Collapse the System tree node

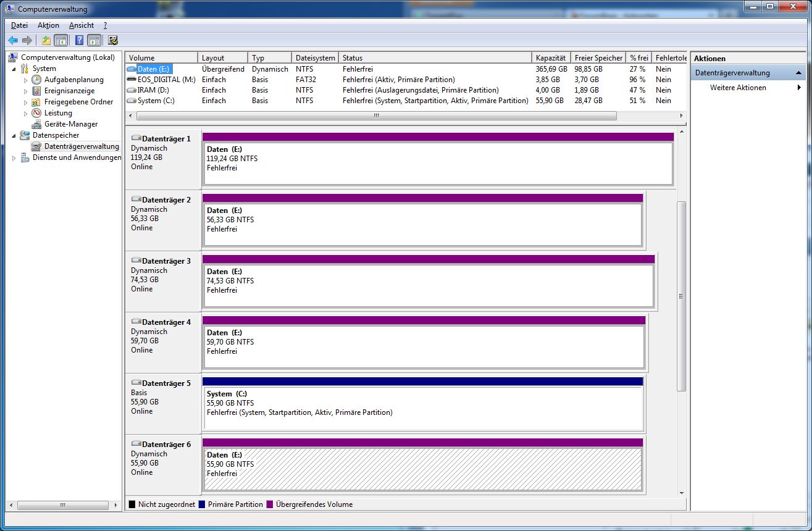tap(14, 69)
